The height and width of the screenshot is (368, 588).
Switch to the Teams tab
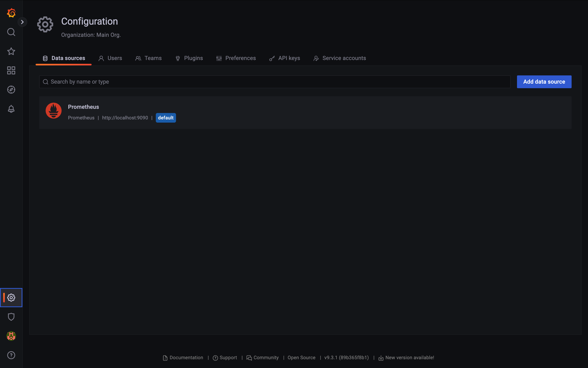(x=148, y=58)
